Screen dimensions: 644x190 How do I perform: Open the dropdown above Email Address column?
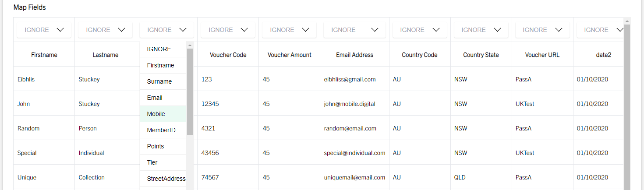[354, 30]
